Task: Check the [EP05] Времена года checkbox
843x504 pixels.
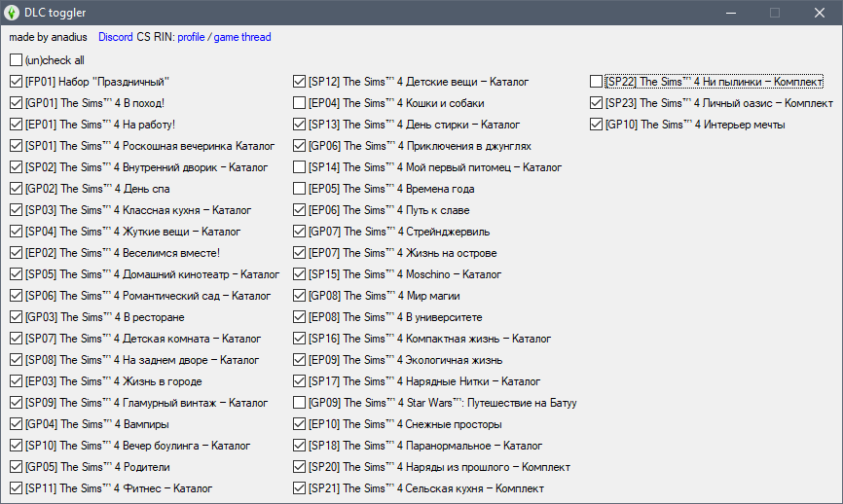Action: point(300,189)
